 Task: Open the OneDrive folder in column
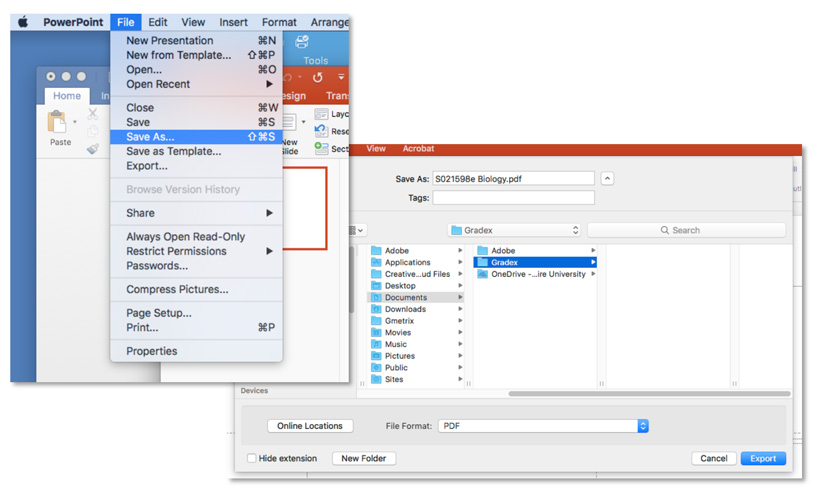tap(537, 274)
